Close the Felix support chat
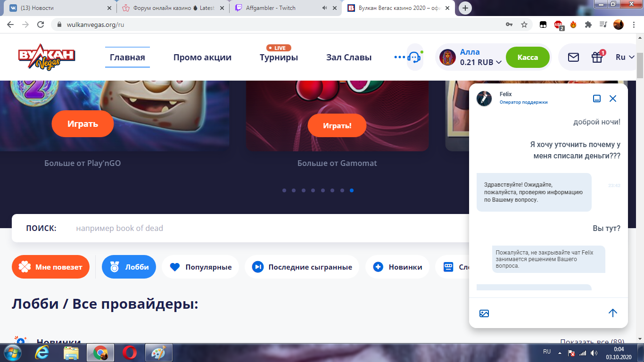Screen dimensions: 644x362 pyautogui.click(x=613, y=99)
